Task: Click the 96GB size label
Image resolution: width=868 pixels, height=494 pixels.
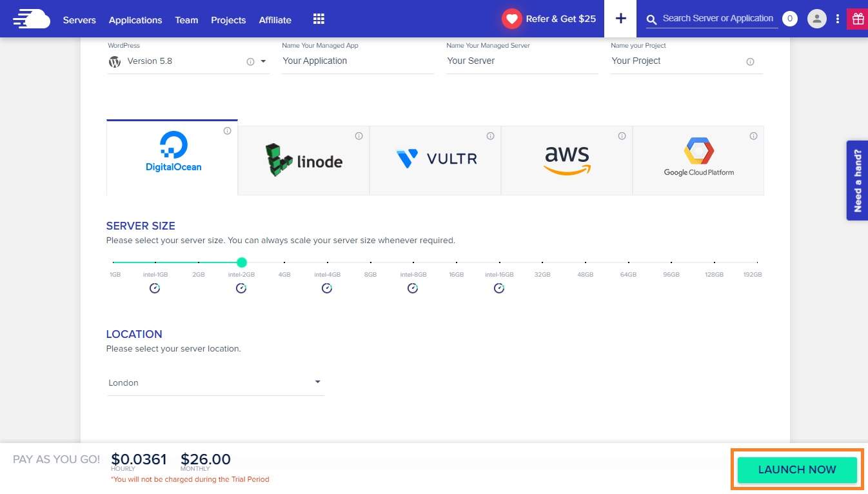Action: point(671,275)
